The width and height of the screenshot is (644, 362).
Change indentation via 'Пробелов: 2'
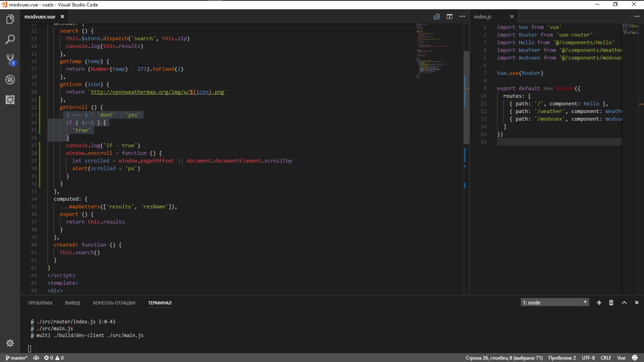click(562, 358)
